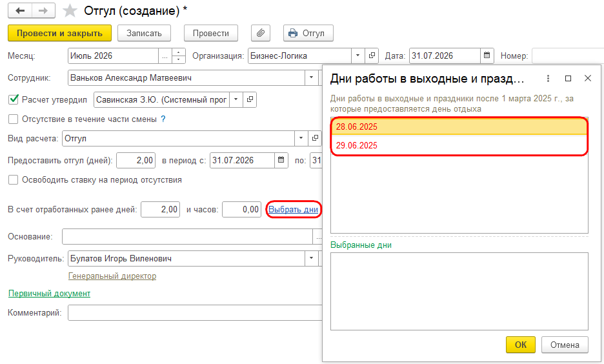This screenshot has height=364, width=604.
Task: Select the 29.06.2025 row in the list
Action: point(459,146)
